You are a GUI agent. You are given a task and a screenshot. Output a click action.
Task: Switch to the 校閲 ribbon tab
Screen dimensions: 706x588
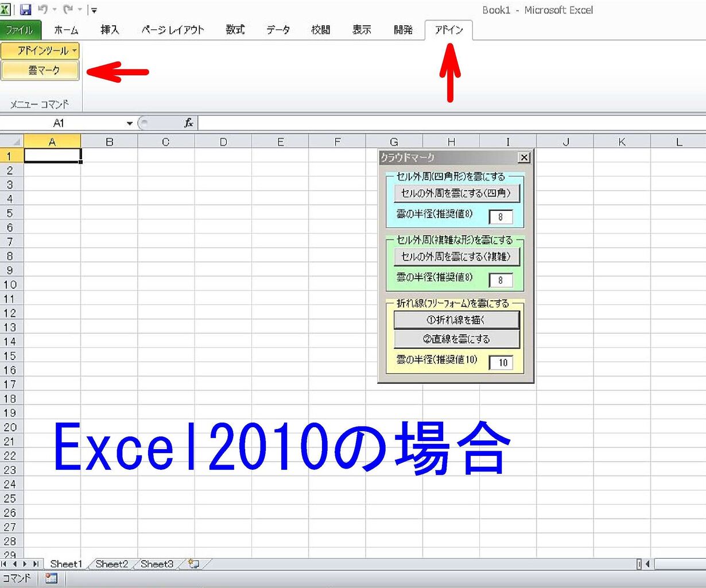(x=320, y=30)
